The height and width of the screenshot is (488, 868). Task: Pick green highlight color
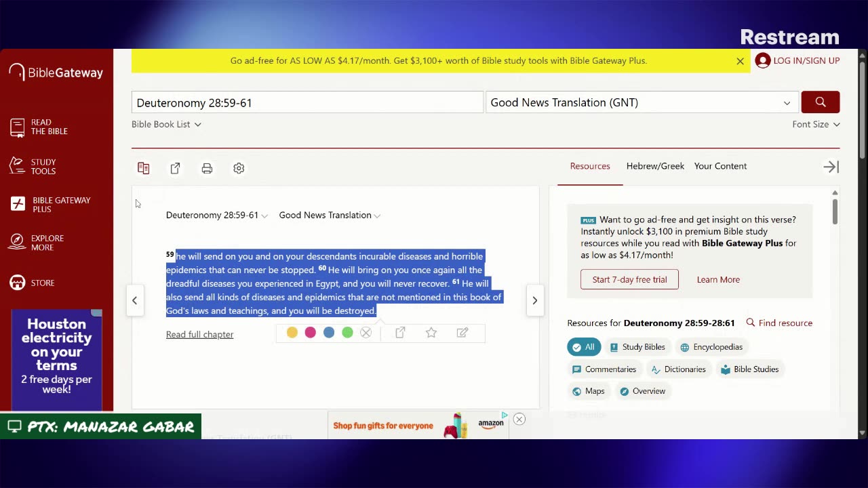coord(347,333)
